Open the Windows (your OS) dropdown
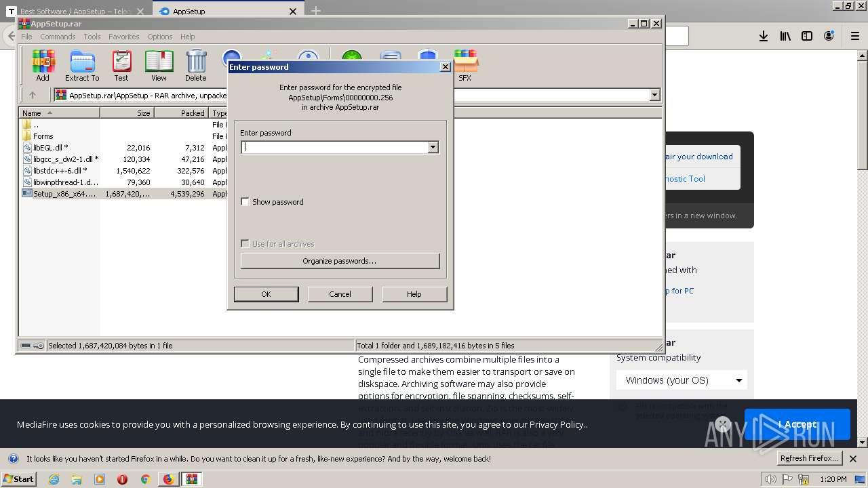Image resolution: width=868 pixels, height=488 pixels. pos(682,380)
